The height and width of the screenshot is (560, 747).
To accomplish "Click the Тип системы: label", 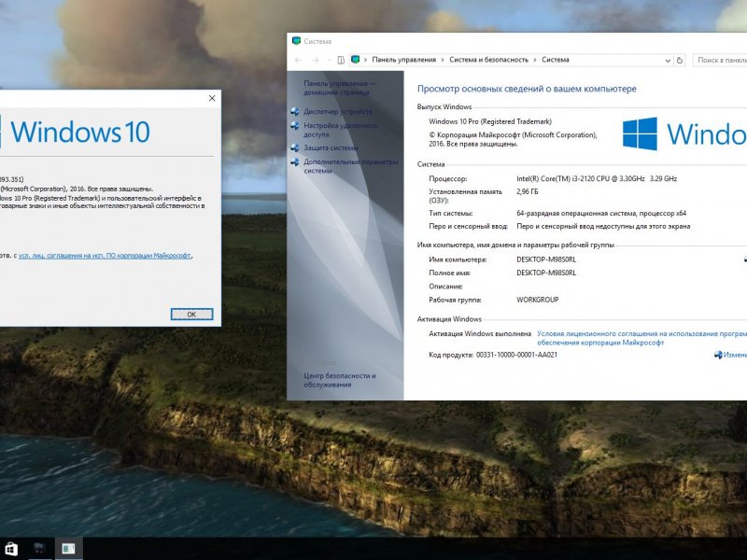I will 451,214.
